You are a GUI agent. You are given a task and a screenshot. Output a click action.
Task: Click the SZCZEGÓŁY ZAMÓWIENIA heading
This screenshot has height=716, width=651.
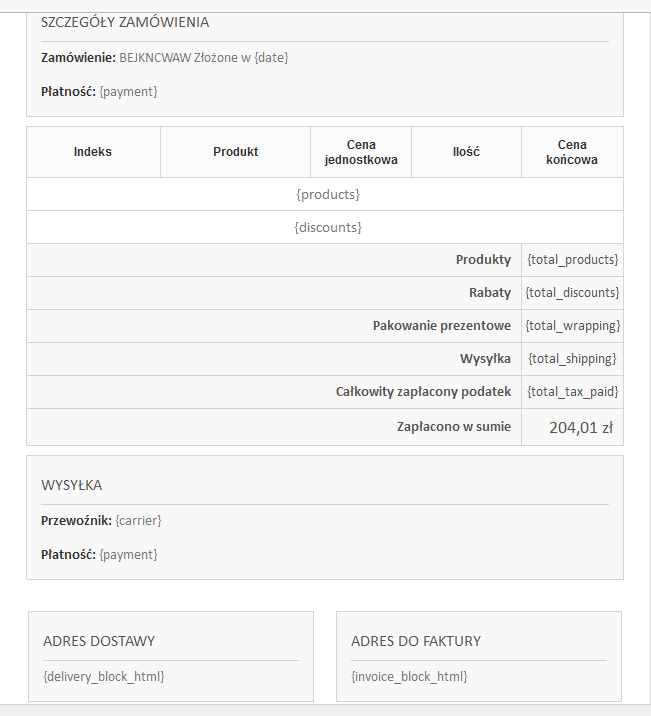(125, 22)
